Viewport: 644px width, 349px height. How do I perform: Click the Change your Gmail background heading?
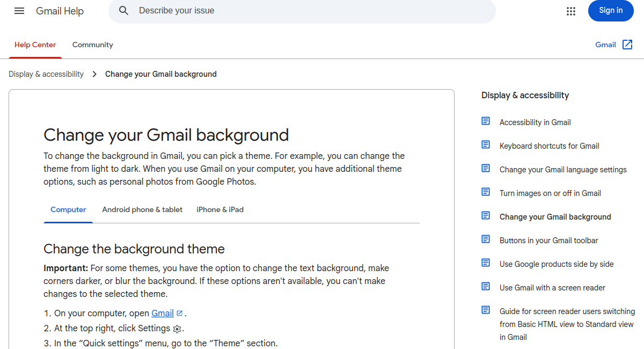point(166,134)
